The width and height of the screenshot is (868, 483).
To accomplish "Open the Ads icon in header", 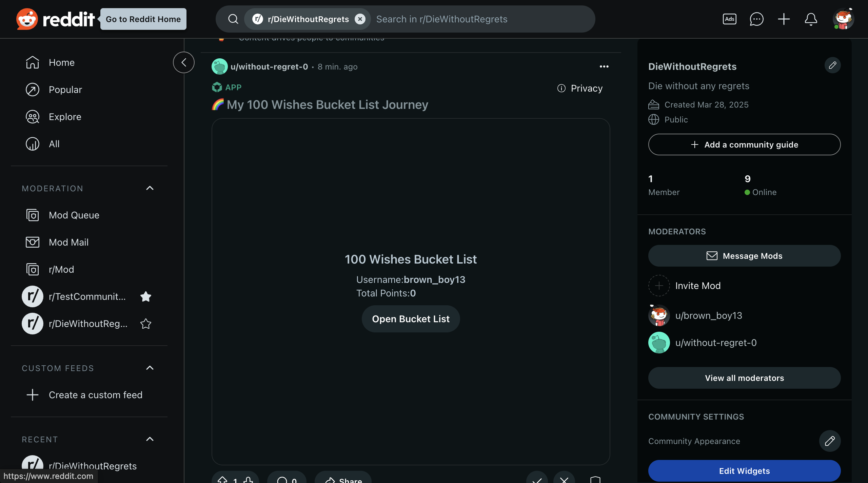I will point(729,19).
